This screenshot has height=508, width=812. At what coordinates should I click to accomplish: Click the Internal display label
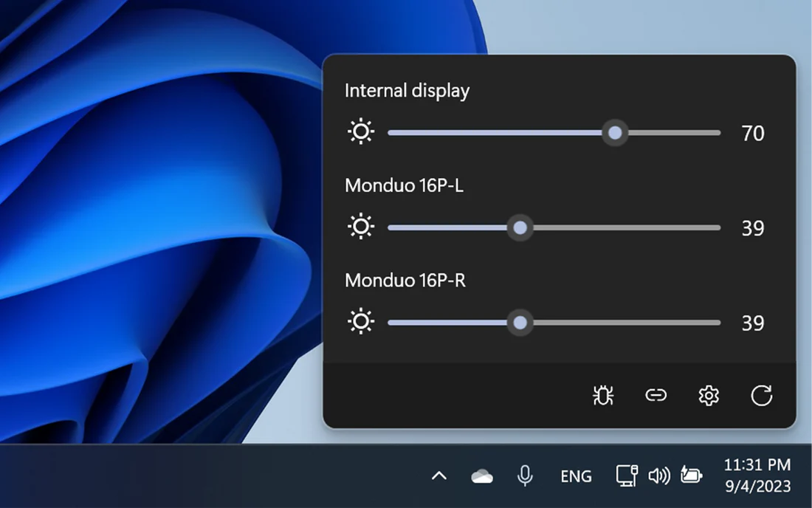pyautogui.click(x=407, y=91)
